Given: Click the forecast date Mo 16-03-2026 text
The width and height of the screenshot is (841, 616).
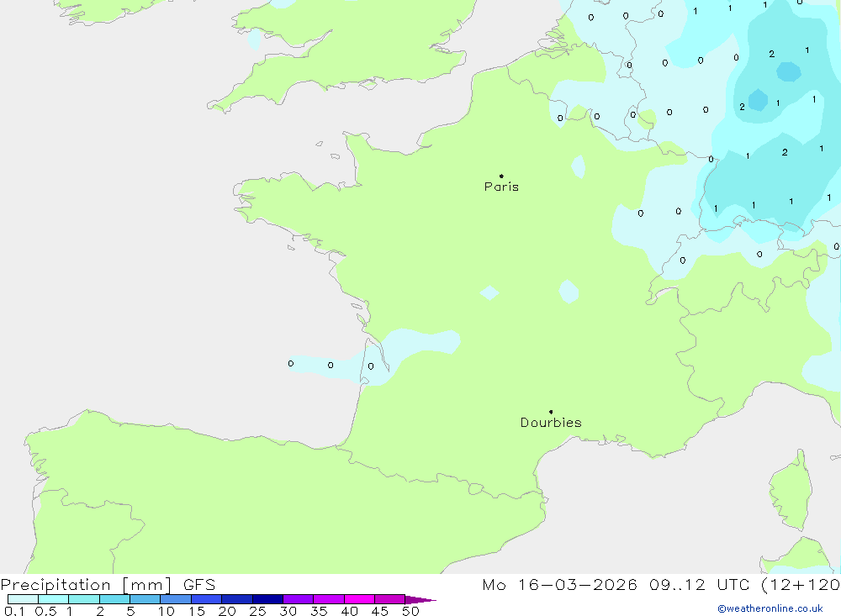Looking at the screenshot, I should (x=559, y=584).
